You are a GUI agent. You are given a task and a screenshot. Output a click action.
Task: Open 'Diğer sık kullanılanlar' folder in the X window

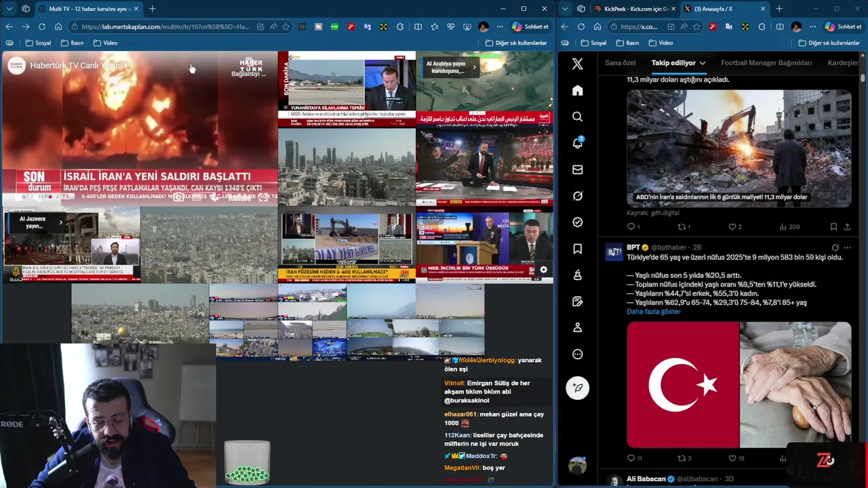[829, 43]
